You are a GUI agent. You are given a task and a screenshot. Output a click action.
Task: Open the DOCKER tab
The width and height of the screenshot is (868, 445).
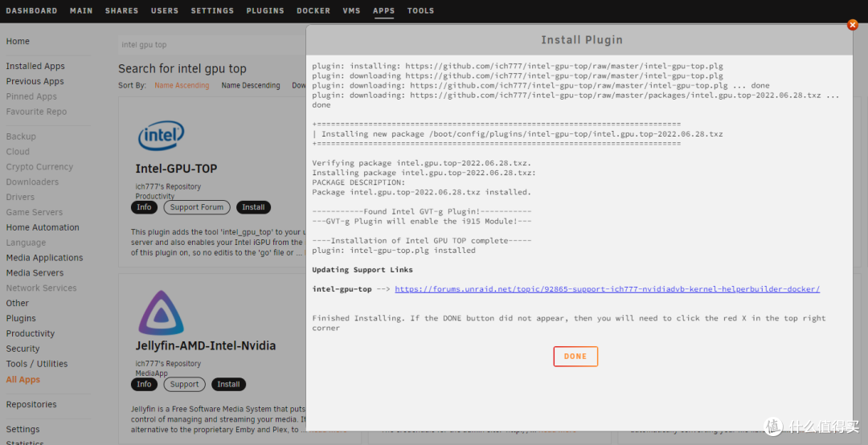[313, 10]
